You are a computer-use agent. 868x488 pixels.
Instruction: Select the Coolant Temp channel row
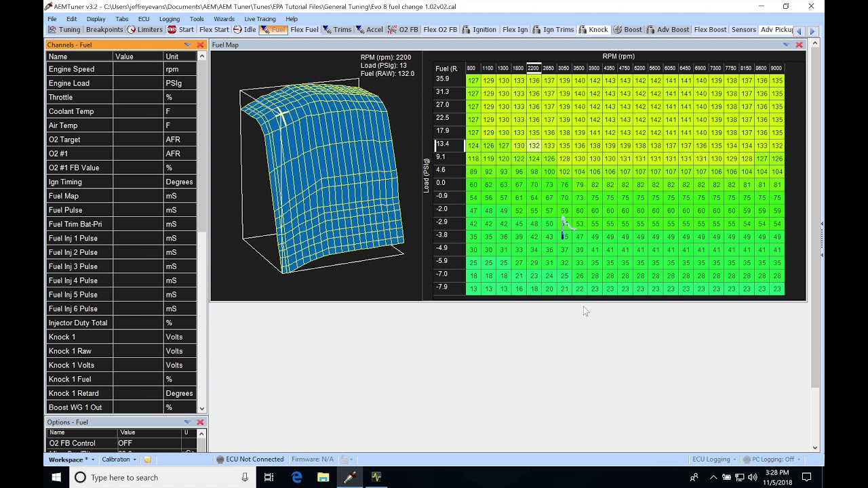pos(121,111)
